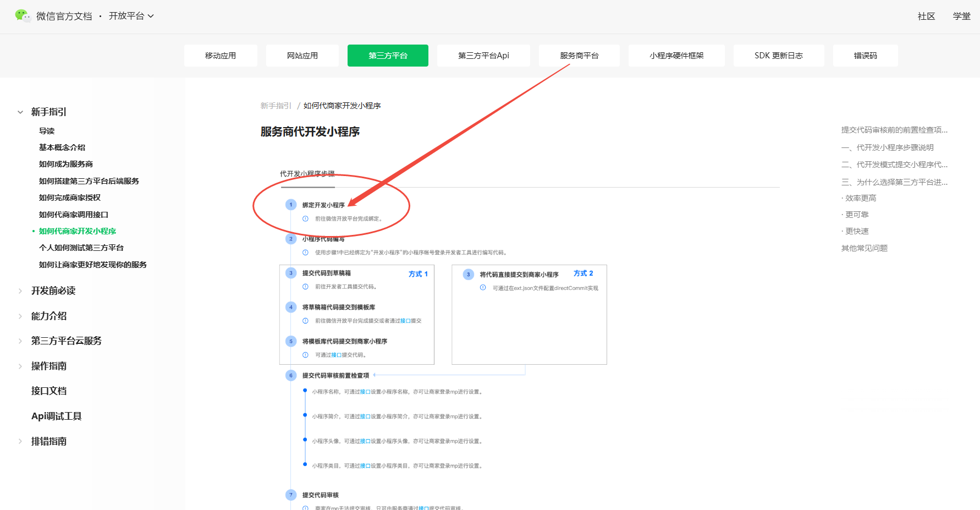Open the 学堂 link
The width and height of the screenshot is (980, 510).
[962, 17]
